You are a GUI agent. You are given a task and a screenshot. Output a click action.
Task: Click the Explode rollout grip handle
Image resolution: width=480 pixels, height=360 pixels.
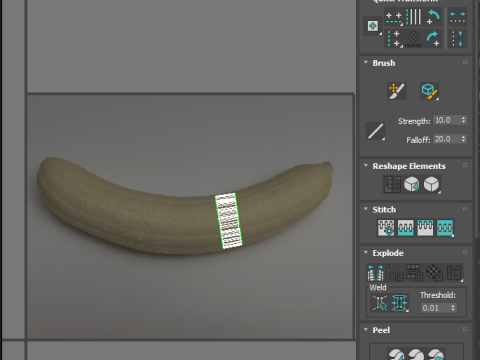click(465, 252)
